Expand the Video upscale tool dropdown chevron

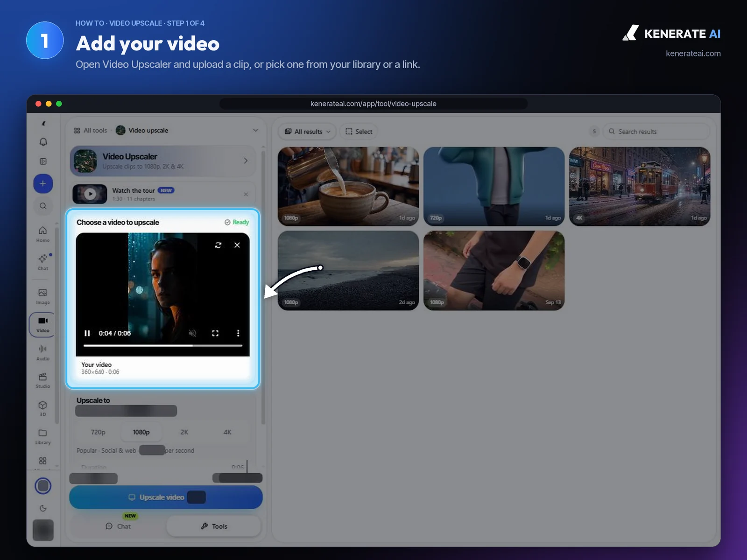[255, 130]
